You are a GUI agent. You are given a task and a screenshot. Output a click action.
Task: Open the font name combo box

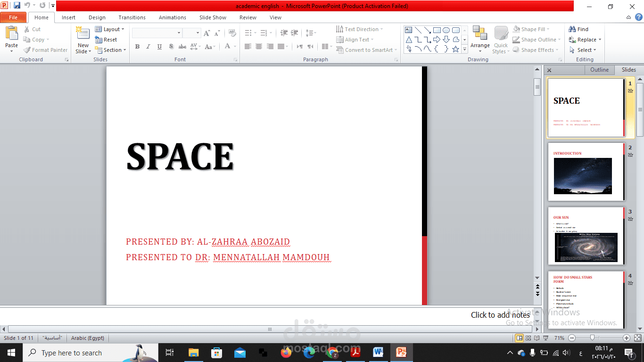click(157, 33)
